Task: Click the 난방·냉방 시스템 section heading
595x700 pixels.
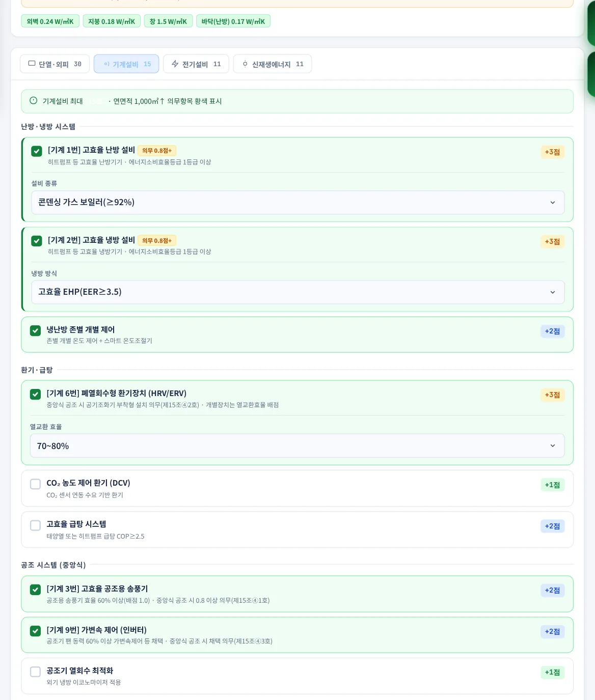Action: point(48,127)
